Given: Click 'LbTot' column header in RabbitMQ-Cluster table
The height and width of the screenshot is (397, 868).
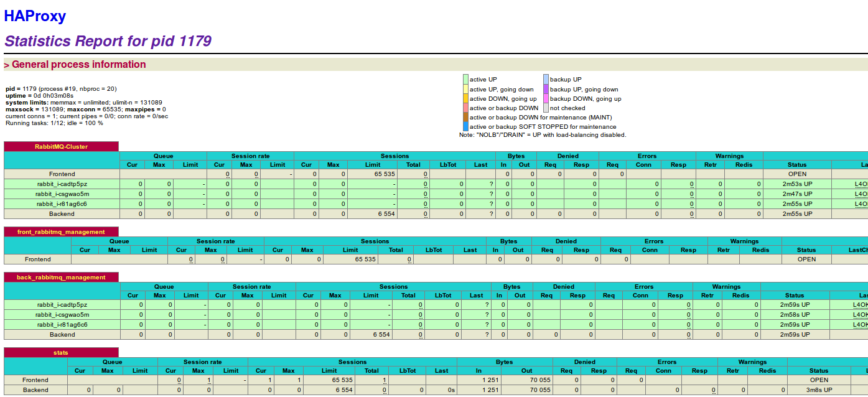Looking at the screenshot, I should [x=447, y=165].
